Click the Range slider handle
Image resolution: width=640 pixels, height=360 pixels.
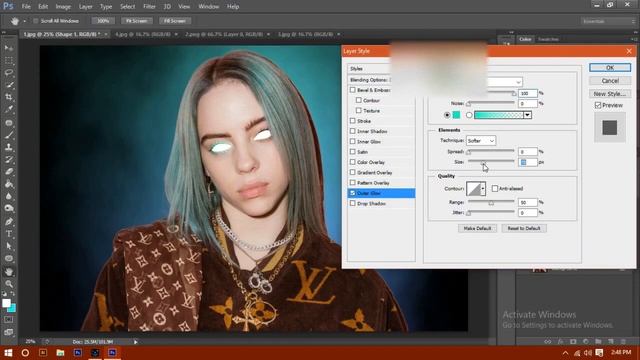[x=491, y=203]
